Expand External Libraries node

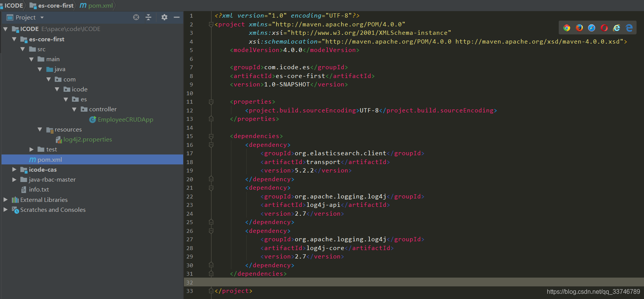[x=5, y=200]
